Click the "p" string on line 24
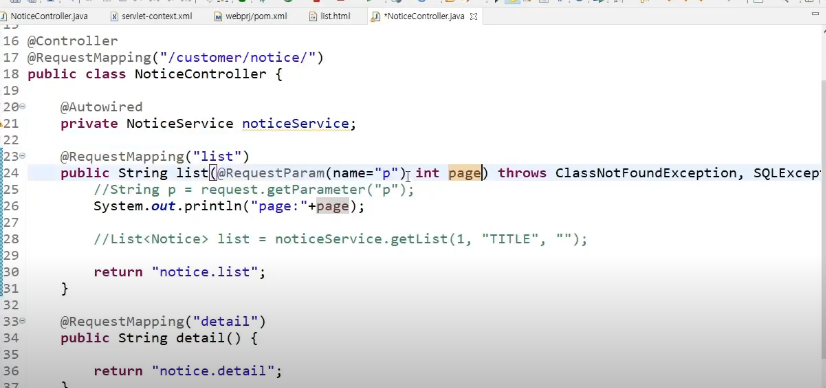Viewport: 826px width, 388px height. tap(386, 173)
